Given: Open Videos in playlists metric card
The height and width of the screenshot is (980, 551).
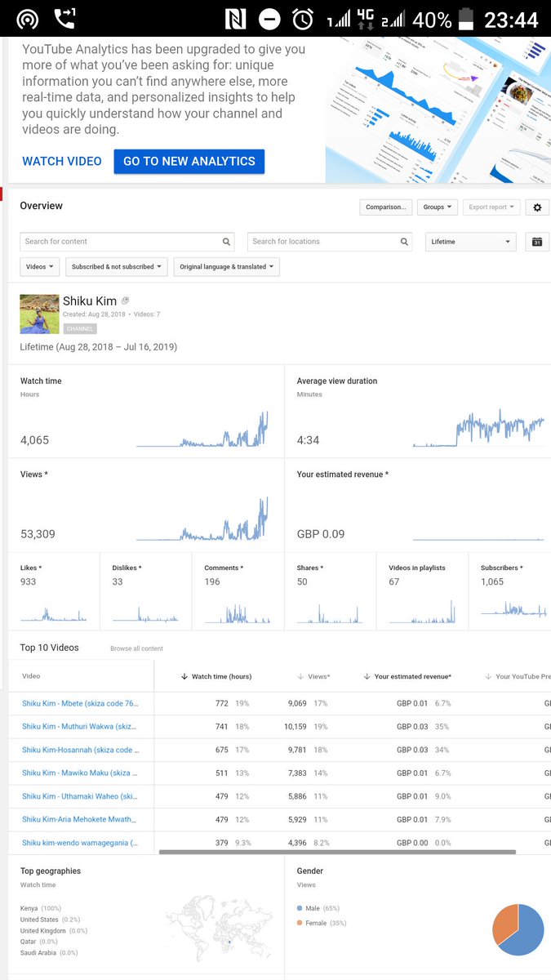Looking at the screenshot, I should click(x=423, y=591).
